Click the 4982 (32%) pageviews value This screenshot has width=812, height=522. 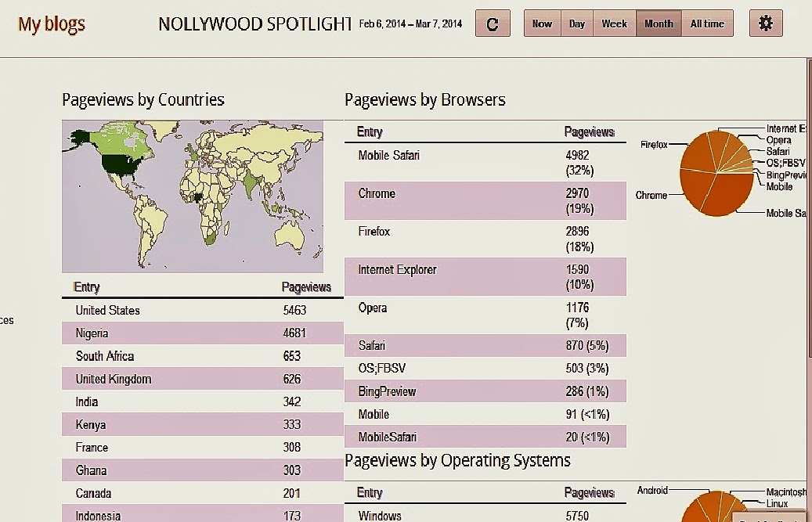579,163
